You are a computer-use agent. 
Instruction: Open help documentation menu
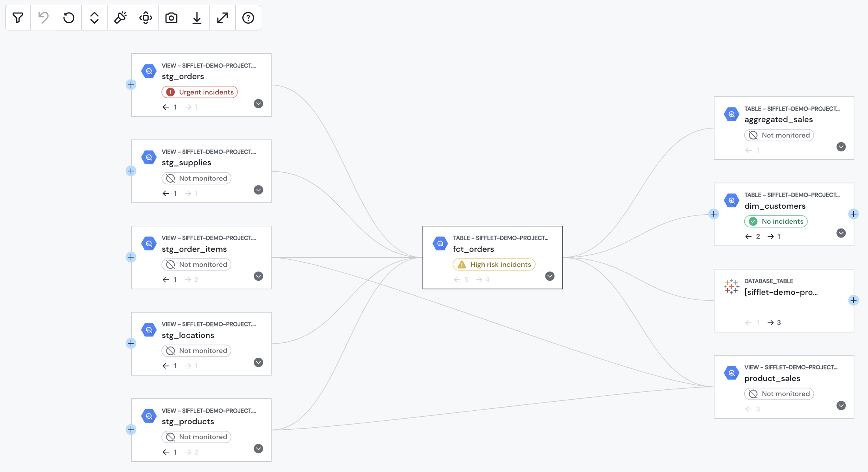pyautogui.click(x=248, y=17)
